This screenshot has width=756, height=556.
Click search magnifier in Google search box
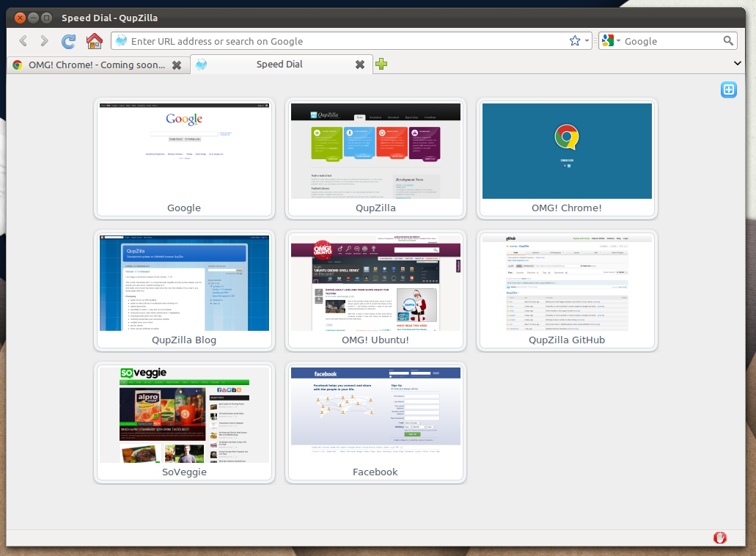[x=728, y=41]
